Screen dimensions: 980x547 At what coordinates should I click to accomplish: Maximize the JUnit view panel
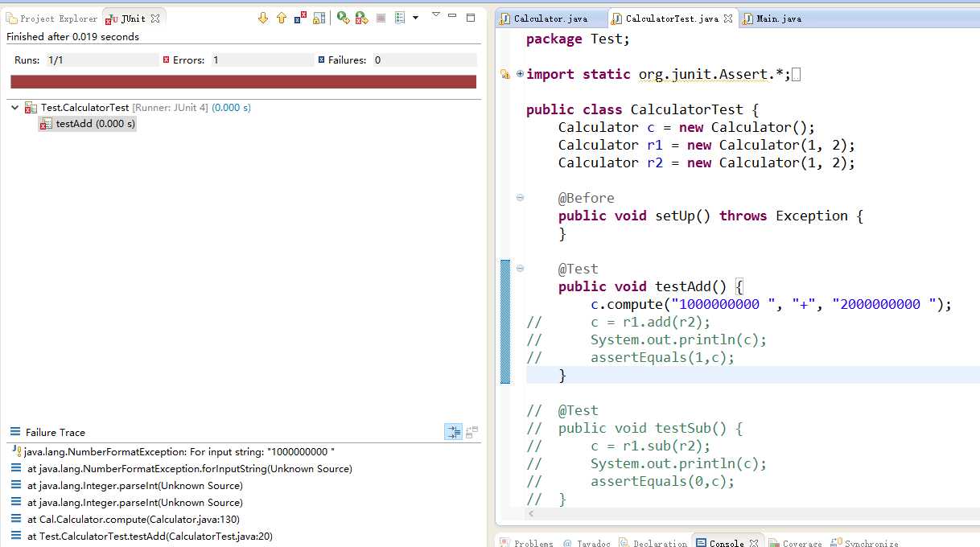(471, 17)
